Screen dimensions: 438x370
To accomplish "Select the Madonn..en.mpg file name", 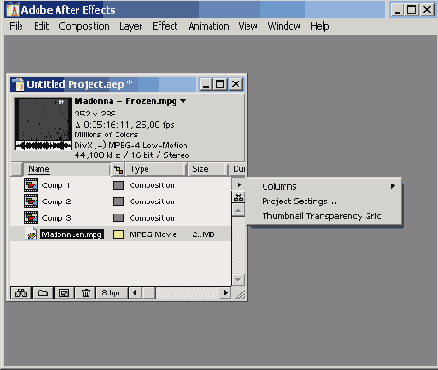I will click(72, 234).
